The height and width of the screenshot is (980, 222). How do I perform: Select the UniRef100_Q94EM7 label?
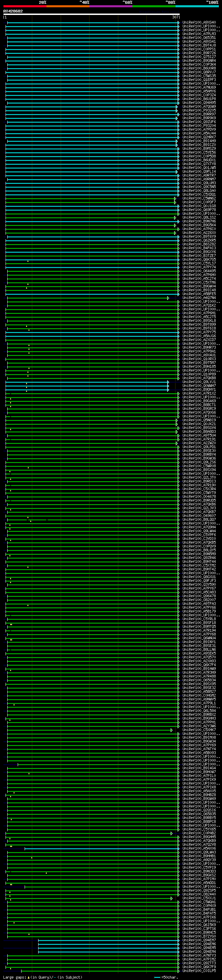click(x=199, y=940)
